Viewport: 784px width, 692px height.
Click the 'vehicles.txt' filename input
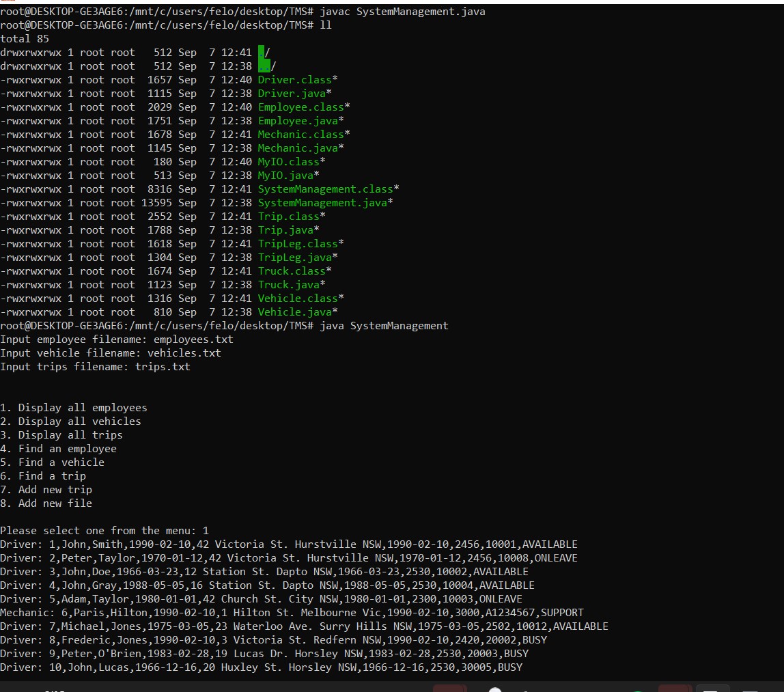pyautogui.click(x=184, y=353)
